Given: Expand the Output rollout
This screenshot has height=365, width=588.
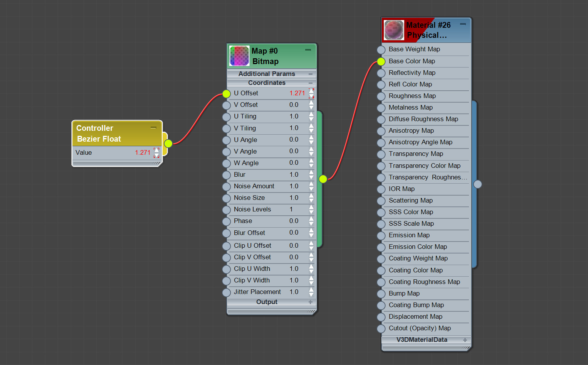Looking at the screenshot, I should coord(311,302).
